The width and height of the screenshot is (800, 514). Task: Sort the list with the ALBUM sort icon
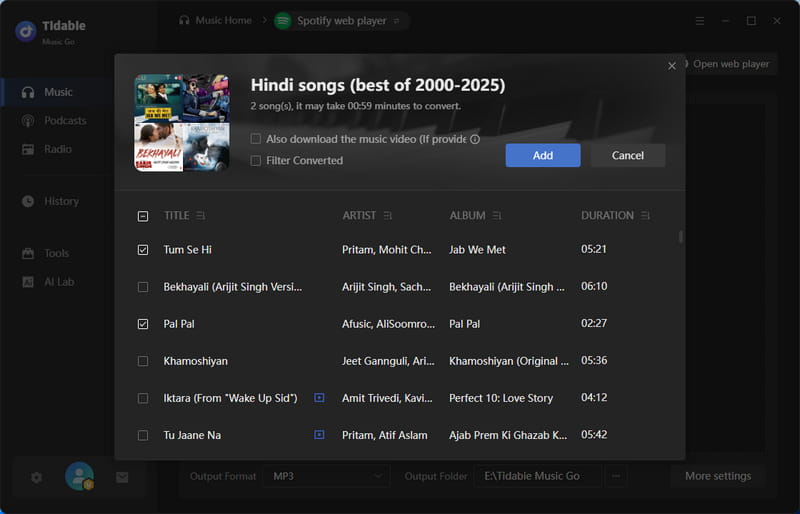click(497, 216)
